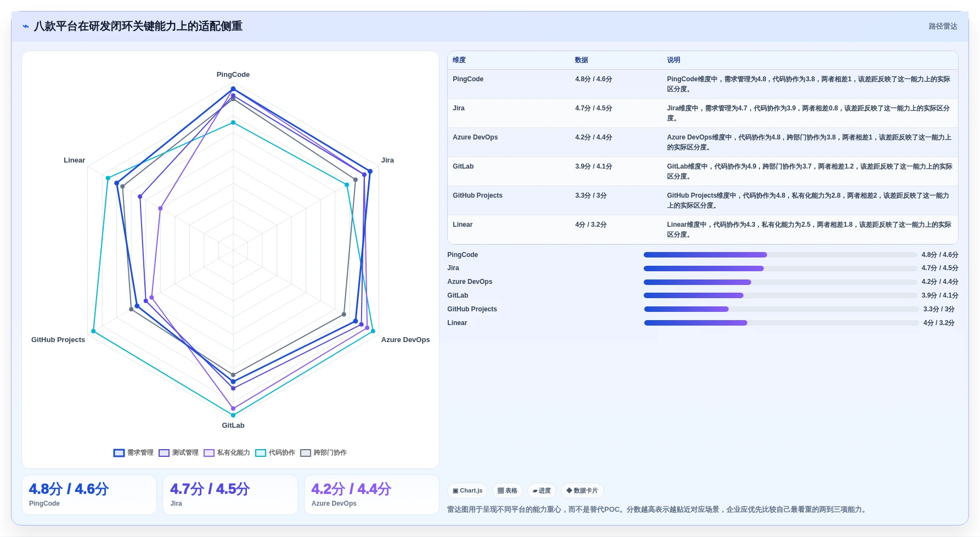980x537 pixels.
Task: Click the Chart.js tag chip
Action: point(468,491)
